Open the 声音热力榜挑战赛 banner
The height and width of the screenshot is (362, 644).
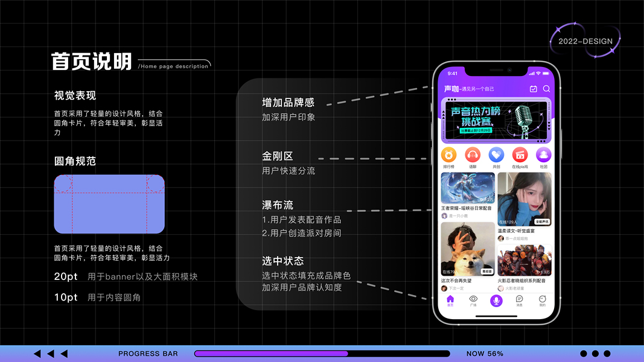496,121
